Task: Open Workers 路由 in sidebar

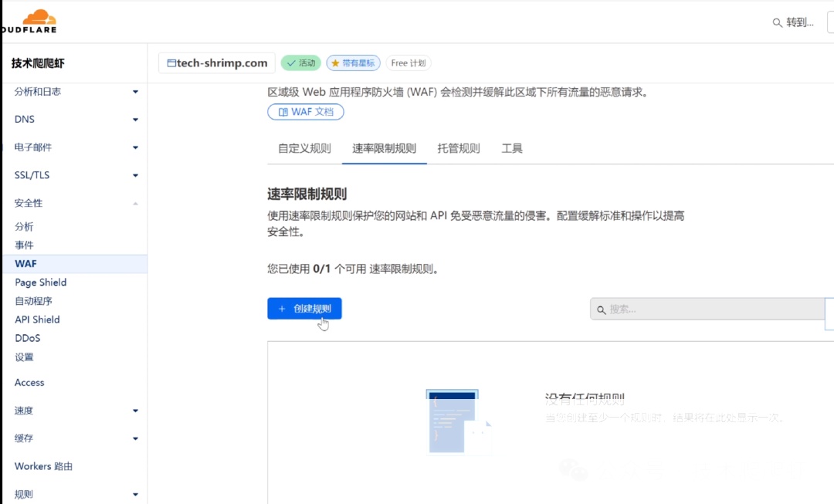Action: pos(43,466)
